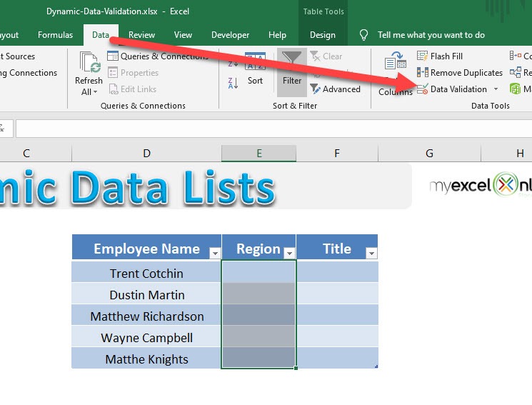Click the myexcelonline logo
Screen dimensions: 532x405
pyautogui.click(x=481, y=185)
